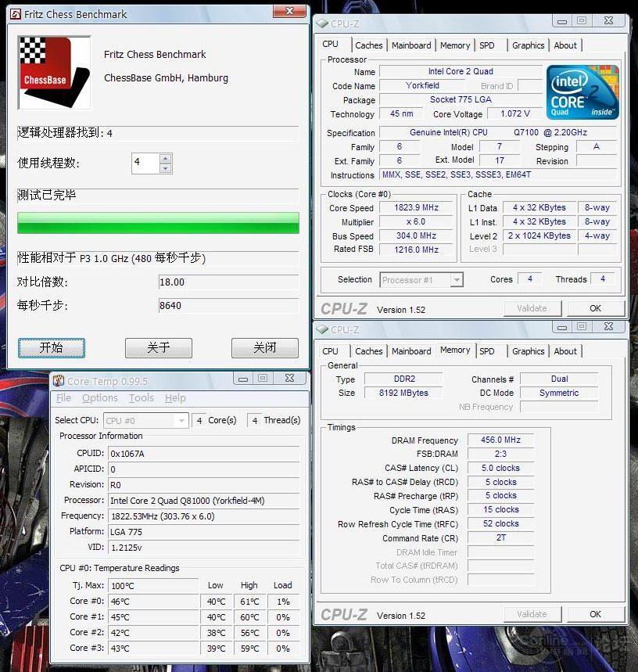The height and width of the screenshot is (672, 638).
Task: Open Caches tab in lower CPU-Z window
Action: point(369,351)
